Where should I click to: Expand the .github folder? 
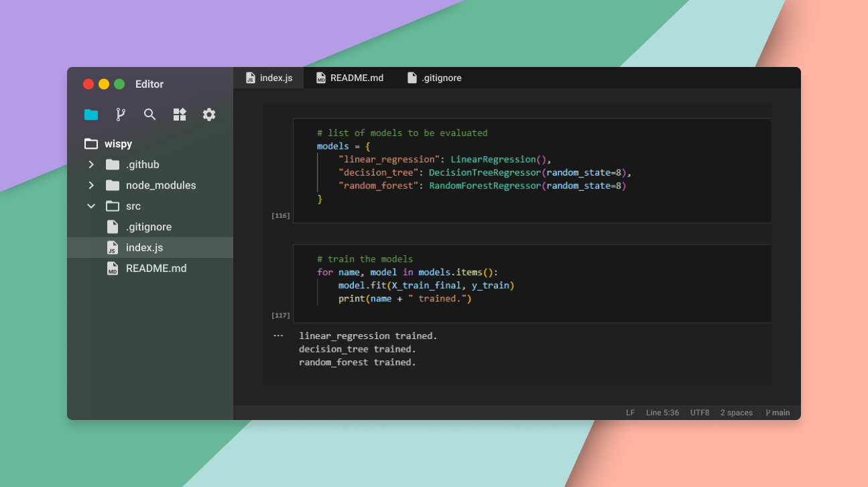[x=91, y=165]
